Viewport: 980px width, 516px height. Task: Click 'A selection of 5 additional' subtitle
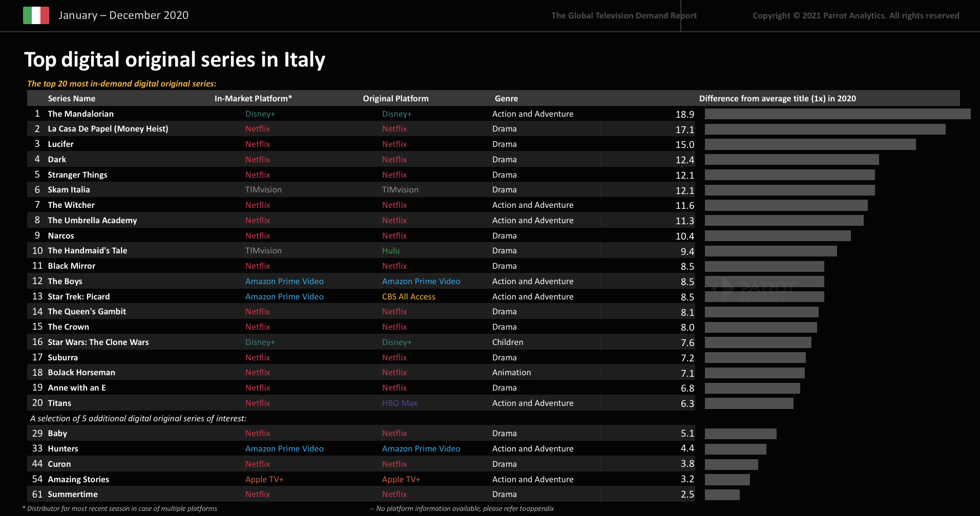tap(138, 418)
